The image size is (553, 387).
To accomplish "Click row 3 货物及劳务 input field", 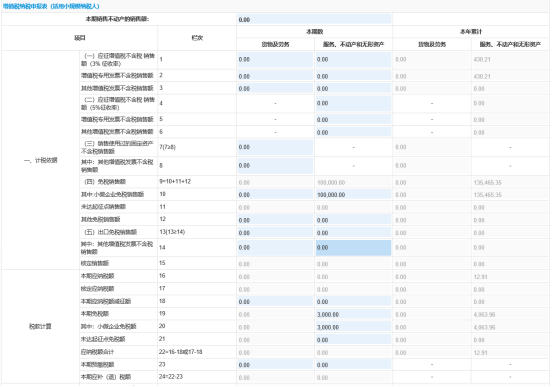I will point(275,88).
